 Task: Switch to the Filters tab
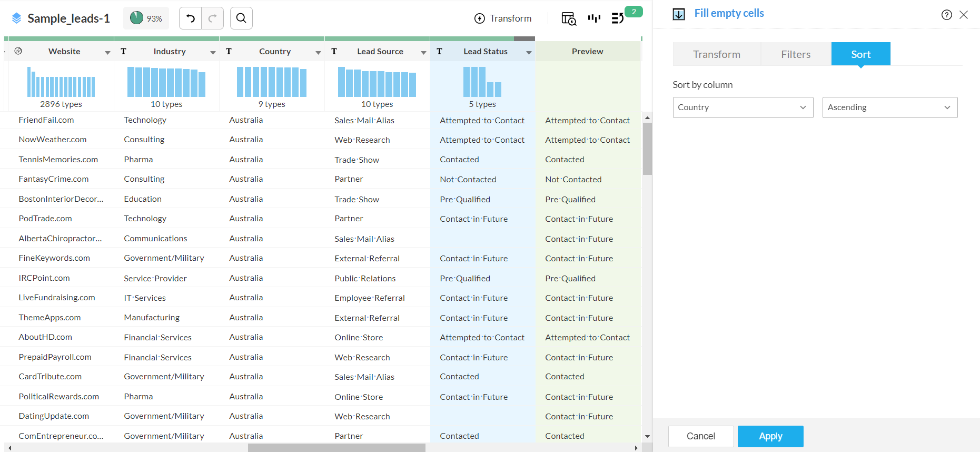coord(795,54)
